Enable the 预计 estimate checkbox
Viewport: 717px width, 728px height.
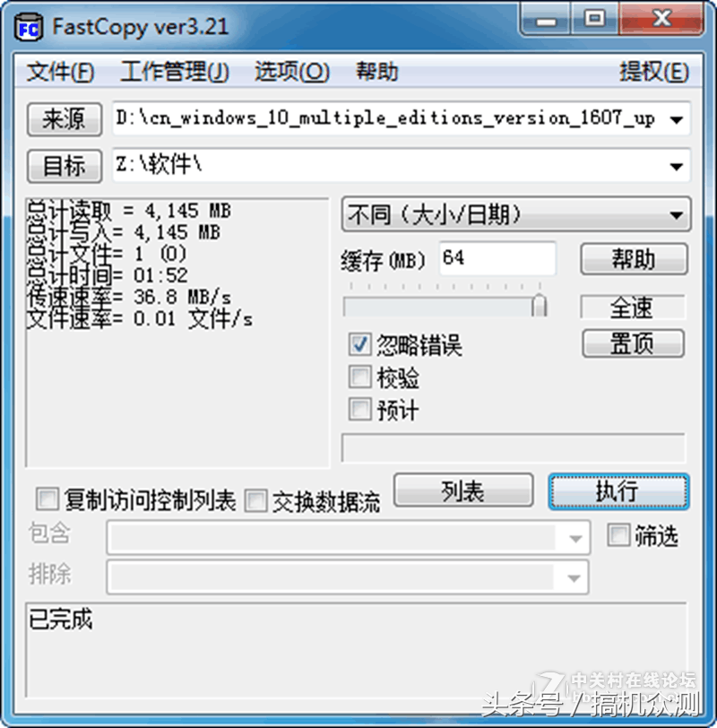point(359,409)
